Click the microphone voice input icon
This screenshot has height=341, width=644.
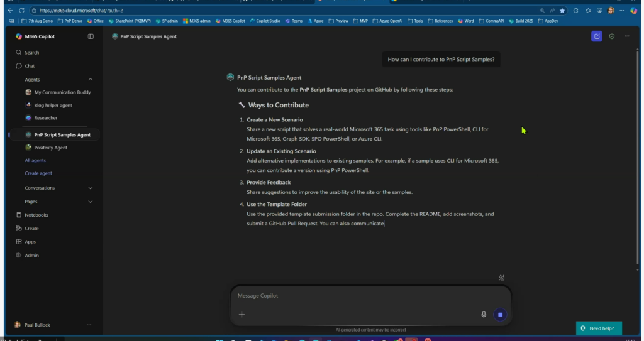point(484,315)
